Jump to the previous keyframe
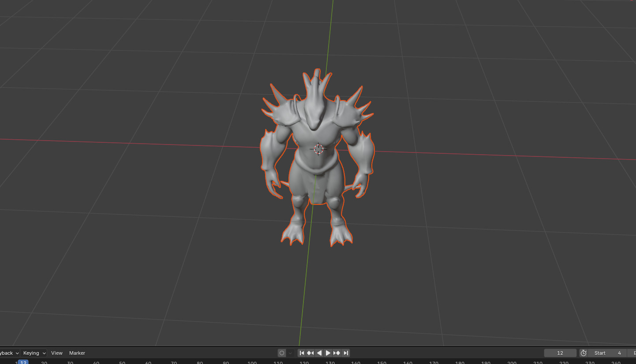This screenshot has width=636, height=364. click(311, 353)
